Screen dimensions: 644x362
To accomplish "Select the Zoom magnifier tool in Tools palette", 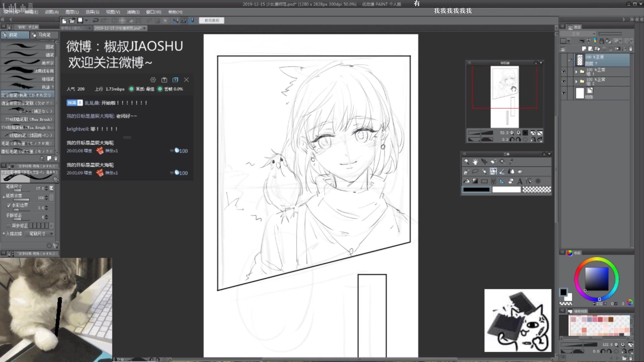I will click(466, 162).
